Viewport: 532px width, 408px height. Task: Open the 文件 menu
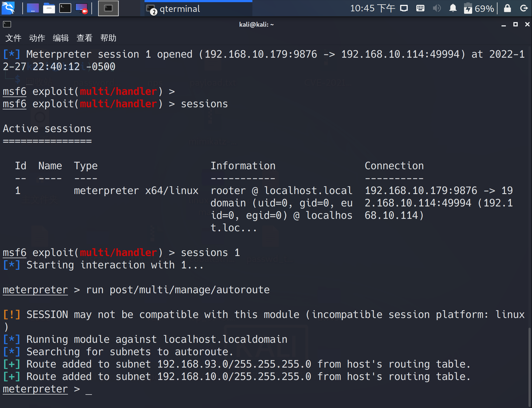point(13,38)
